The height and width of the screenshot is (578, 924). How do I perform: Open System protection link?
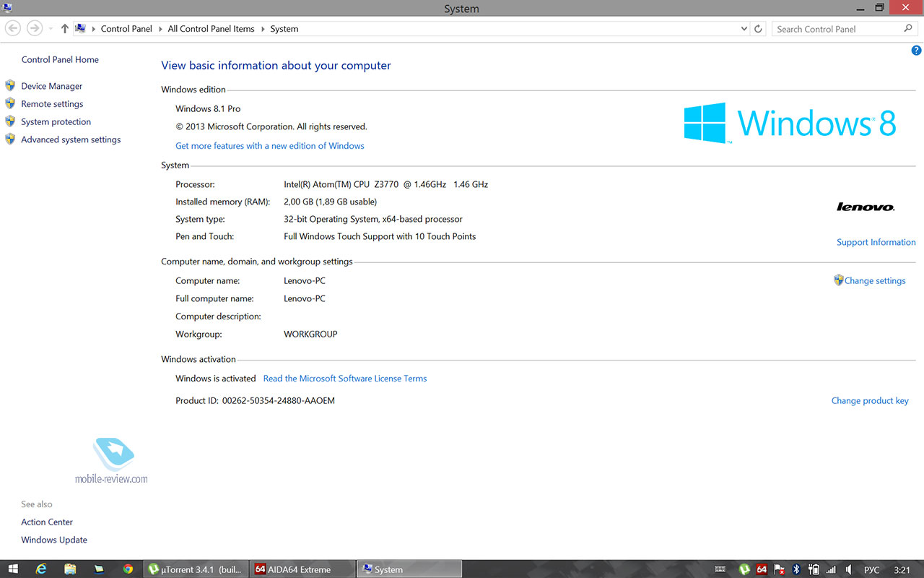(x=56, y=122)
